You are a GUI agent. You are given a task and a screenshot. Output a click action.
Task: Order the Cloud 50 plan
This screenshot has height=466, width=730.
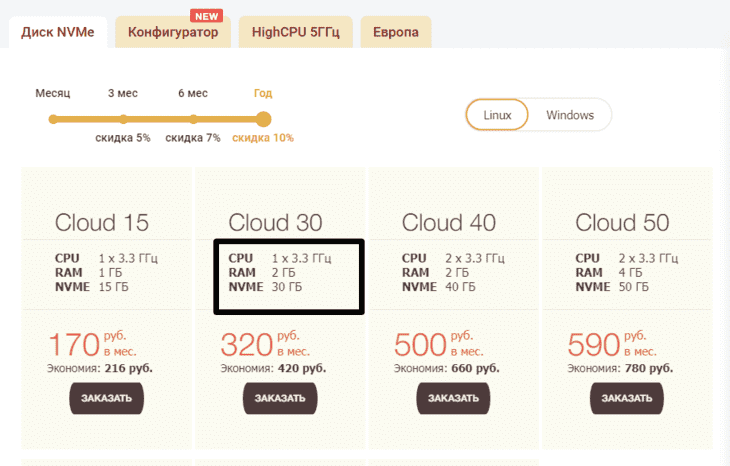point(627,398)
